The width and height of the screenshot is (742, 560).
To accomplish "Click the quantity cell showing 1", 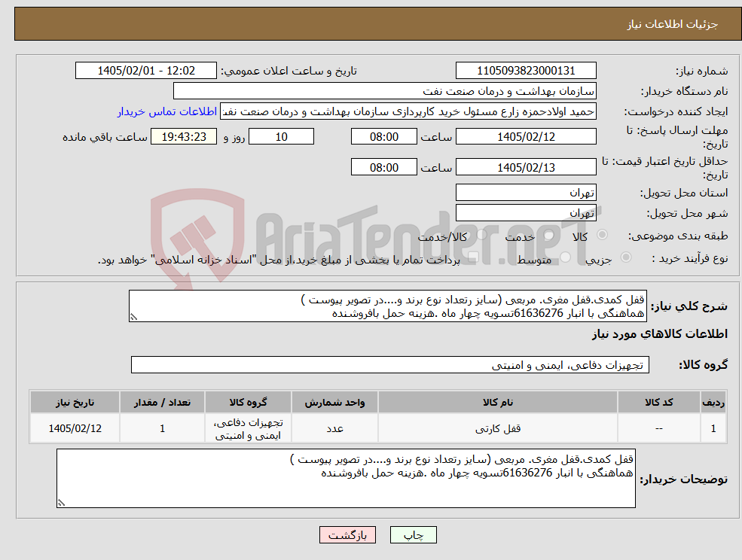I will tap(162, 428).
